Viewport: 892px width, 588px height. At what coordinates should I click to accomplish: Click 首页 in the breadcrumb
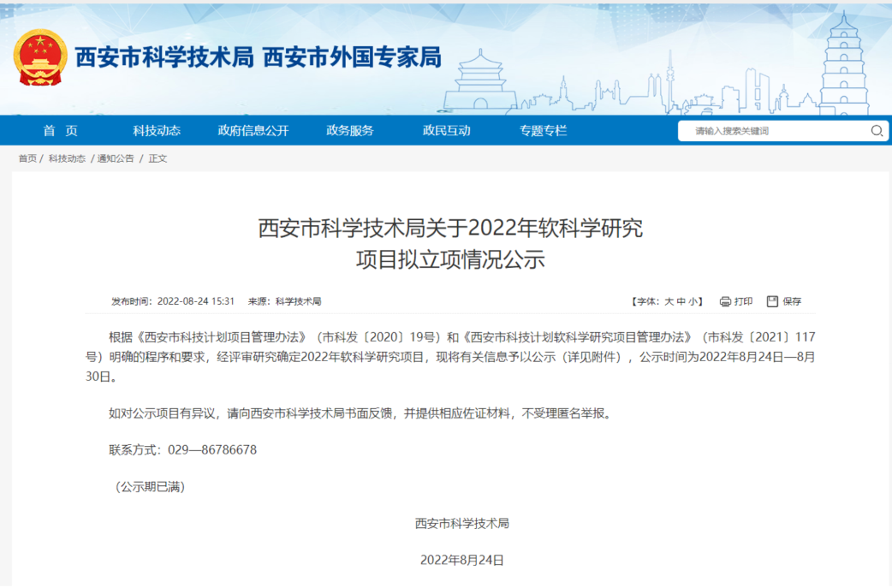pos(27,158)
